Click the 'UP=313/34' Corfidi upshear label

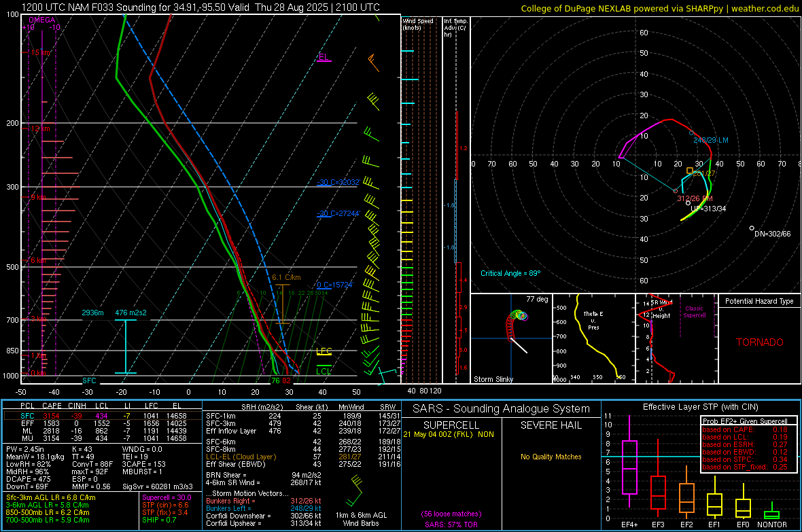pyautogui.click(x=708, y=209)
